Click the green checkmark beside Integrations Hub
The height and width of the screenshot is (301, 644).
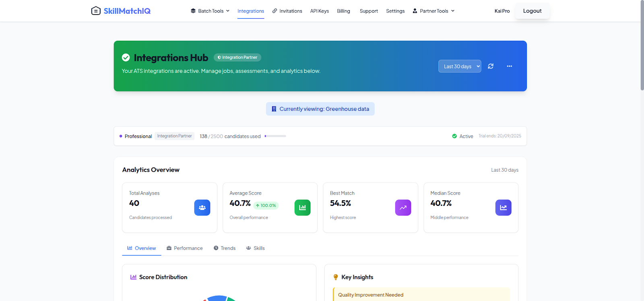(x=126, y=58)
